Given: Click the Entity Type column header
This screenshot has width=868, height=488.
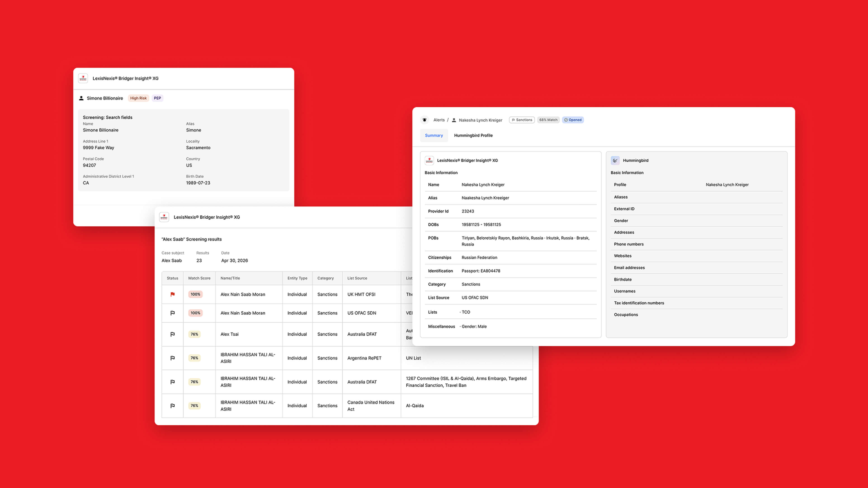Looking at the screenshot, I should 297,278.
